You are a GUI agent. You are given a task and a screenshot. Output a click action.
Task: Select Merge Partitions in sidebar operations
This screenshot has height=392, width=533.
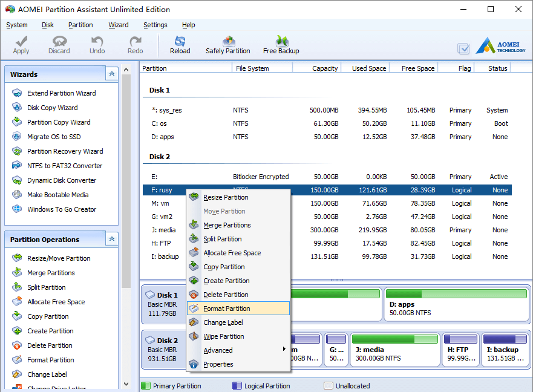tap(44, 273)
